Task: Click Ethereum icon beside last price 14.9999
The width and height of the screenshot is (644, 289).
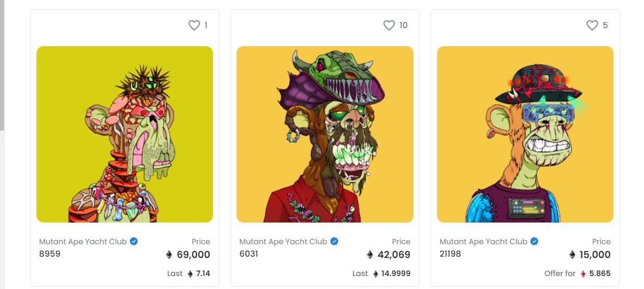Action: 375,274
